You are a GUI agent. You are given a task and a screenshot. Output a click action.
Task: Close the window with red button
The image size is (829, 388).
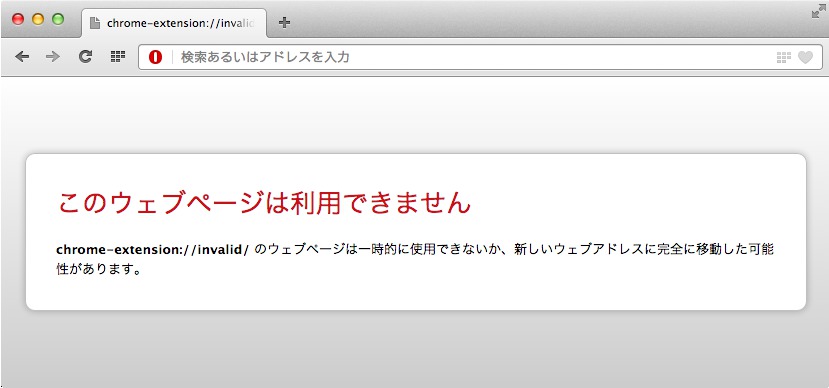click(x=18, y=19)
